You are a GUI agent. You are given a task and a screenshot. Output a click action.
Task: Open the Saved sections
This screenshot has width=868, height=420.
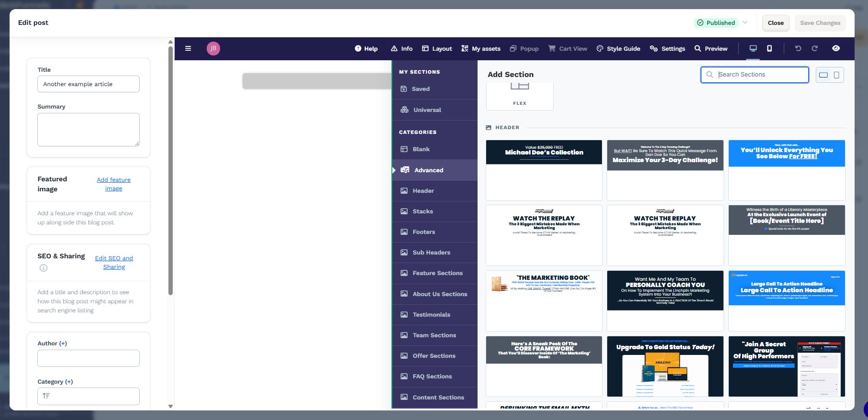tap(435, 89)
